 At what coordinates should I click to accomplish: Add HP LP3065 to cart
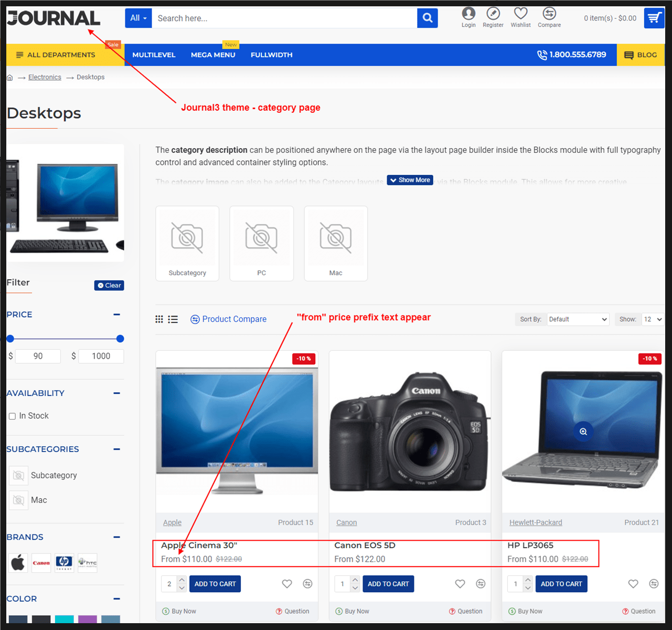[x=561, y=584]
